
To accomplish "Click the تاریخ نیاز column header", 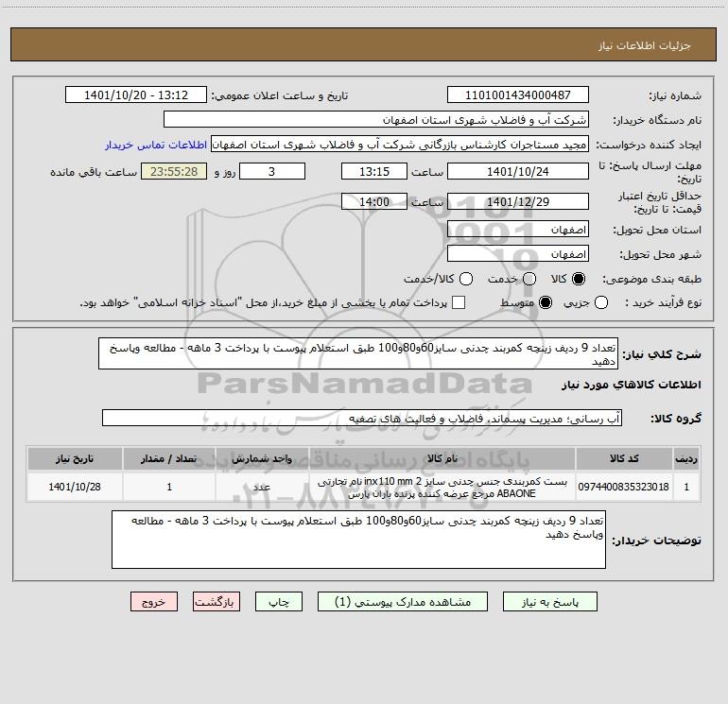I will click(x=75, y=458).
